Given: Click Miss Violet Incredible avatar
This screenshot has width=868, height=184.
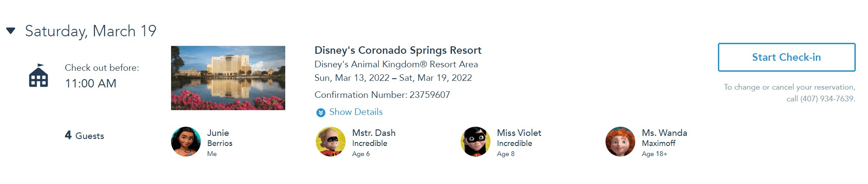Looking at the screenshot, I should 476,142.
